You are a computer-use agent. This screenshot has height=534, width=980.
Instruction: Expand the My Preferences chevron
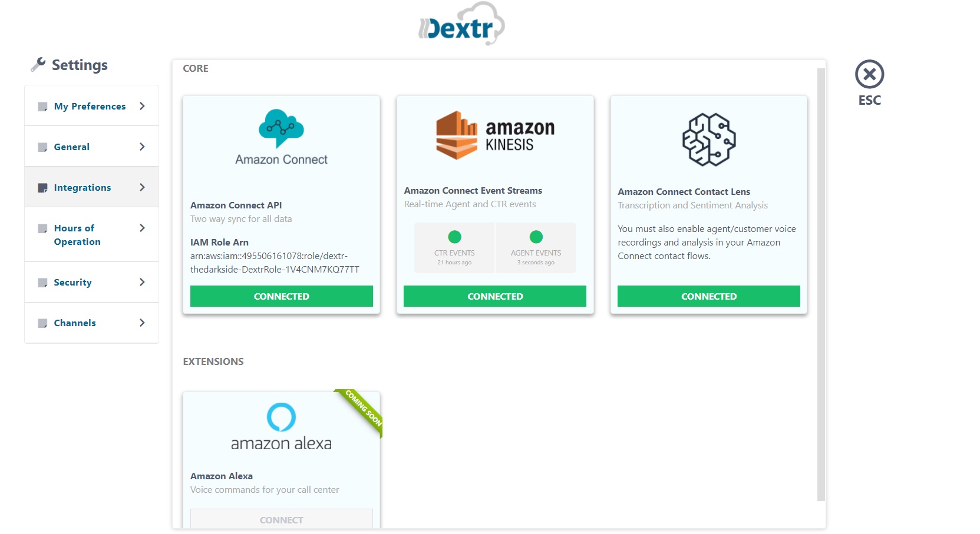(x=142, y=106)
